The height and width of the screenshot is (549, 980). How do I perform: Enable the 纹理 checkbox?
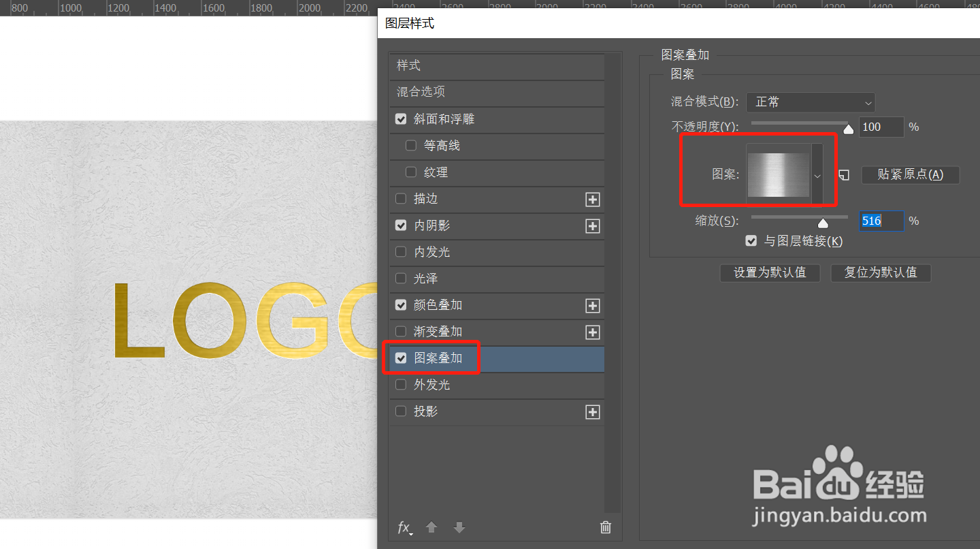point(411,172)
